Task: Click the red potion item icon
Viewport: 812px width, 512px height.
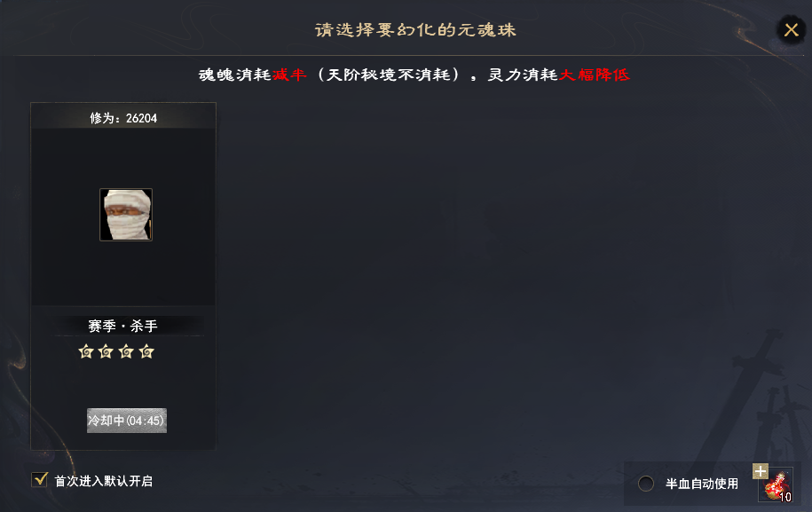Action: [776, 485]
